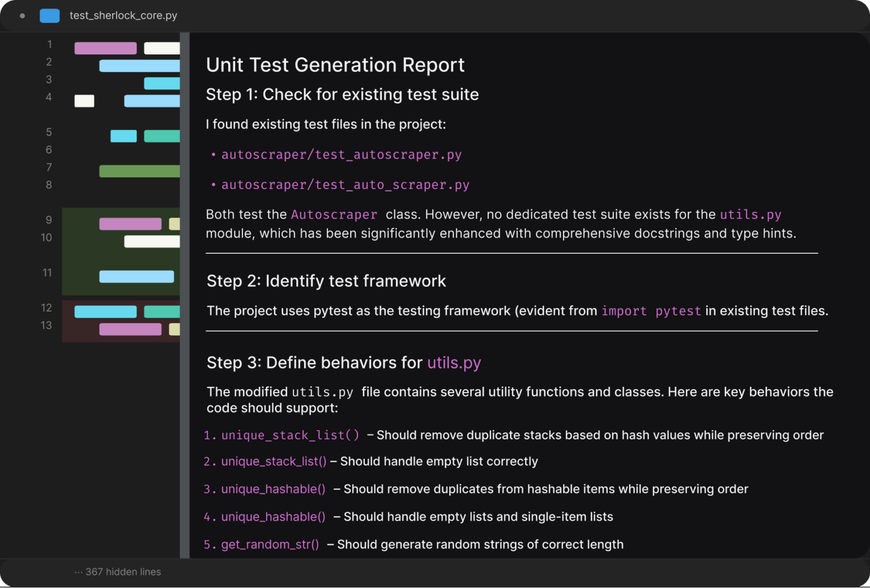Click the utils.py link in Step 3 heading
The width and height of the screenshot is (870, 588).
[x=454, y=363]
